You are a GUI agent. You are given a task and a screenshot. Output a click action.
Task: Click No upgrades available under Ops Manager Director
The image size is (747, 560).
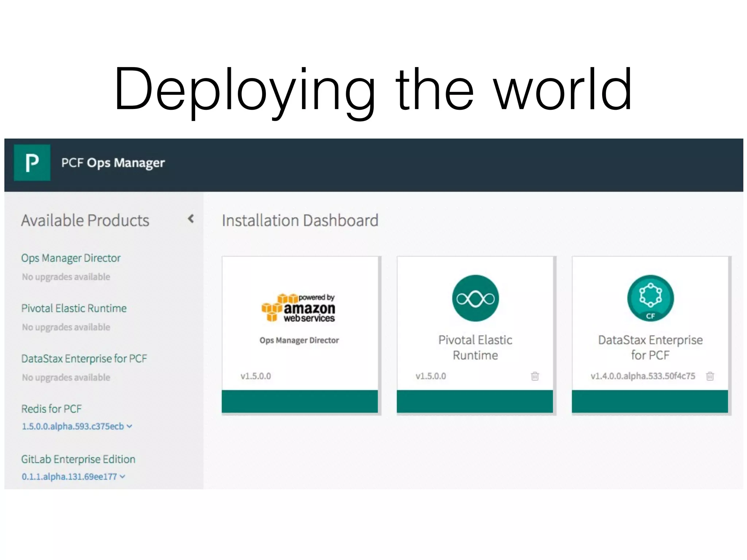click(x=66, y=277)
